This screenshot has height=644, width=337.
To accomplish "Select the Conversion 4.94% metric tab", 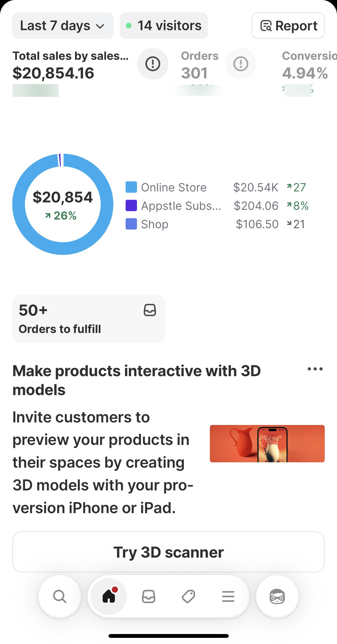I will (309, 65).
